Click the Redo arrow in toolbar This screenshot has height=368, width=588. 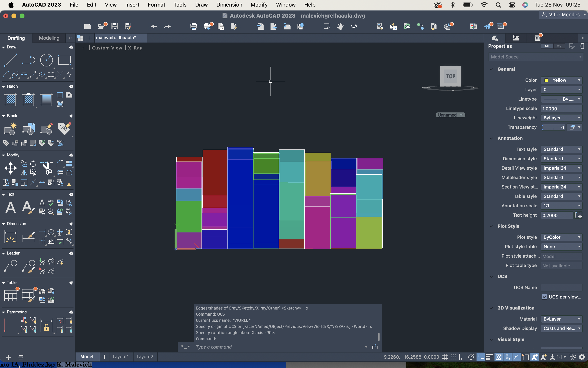click(167, 26)
